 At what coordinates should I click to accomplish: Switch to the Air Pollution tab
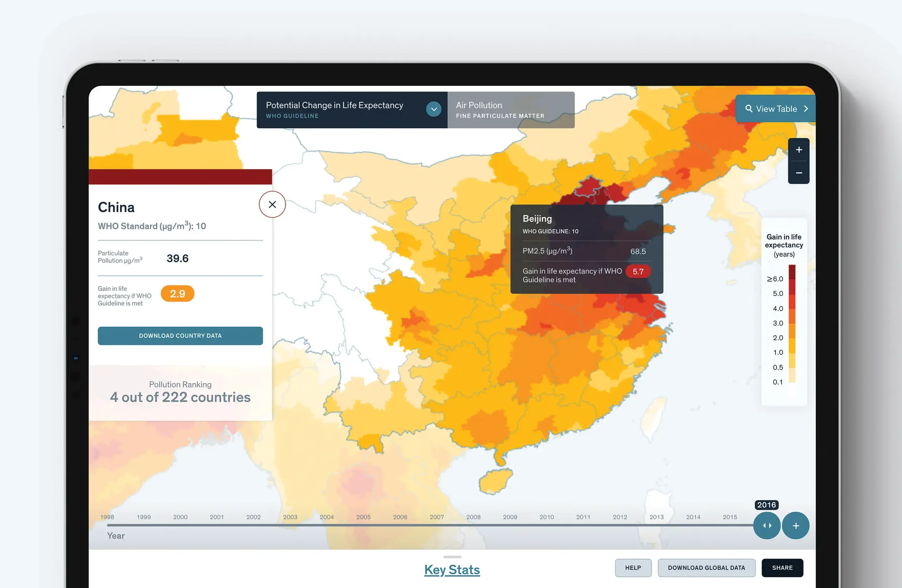click(x=511, y=110)
